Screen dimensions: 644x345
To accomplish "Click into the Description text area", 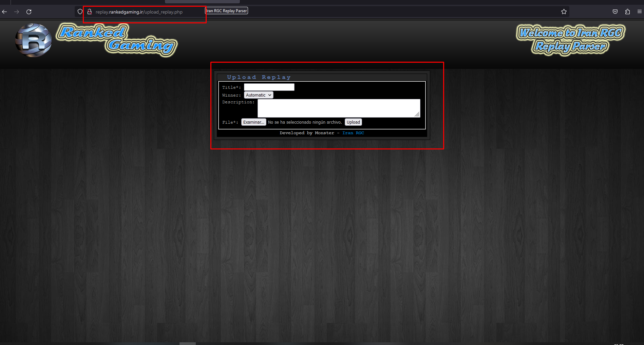I will [339, 108].
